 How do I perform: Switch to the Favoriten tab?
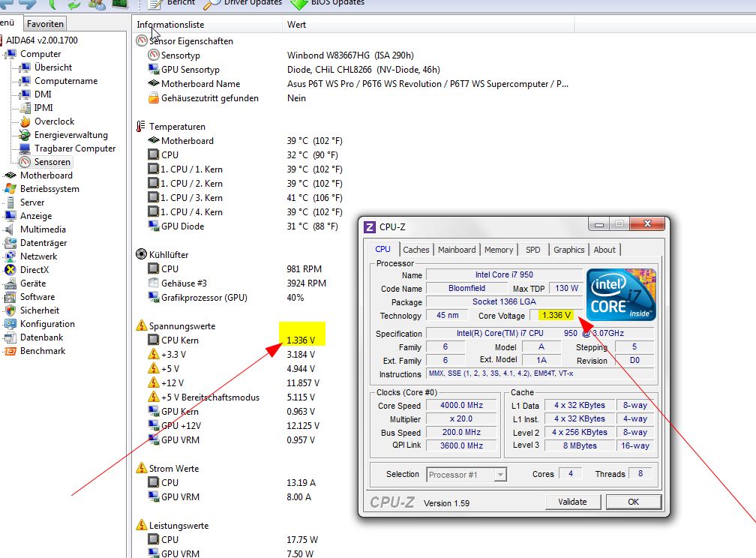click(x=45, y=24)
